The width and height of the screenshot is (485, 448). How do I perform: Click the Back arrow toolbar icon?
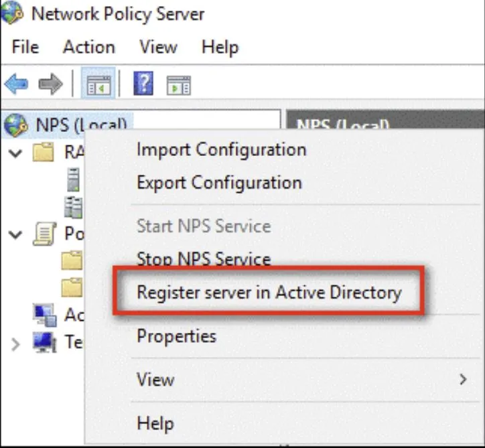click(16, 84)
